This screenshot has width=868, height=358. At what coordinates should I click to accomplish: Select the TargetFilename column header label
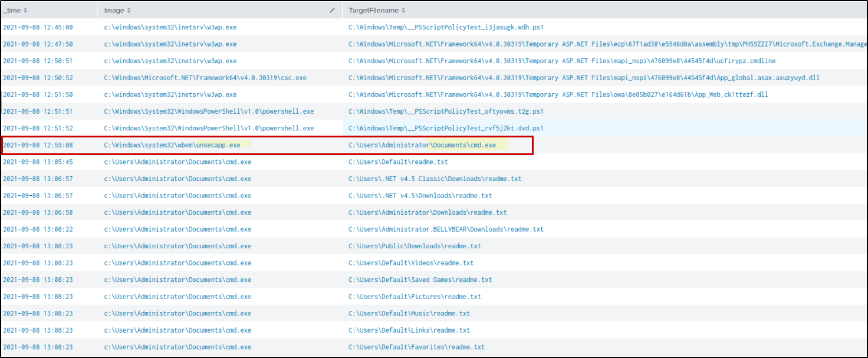373,11
